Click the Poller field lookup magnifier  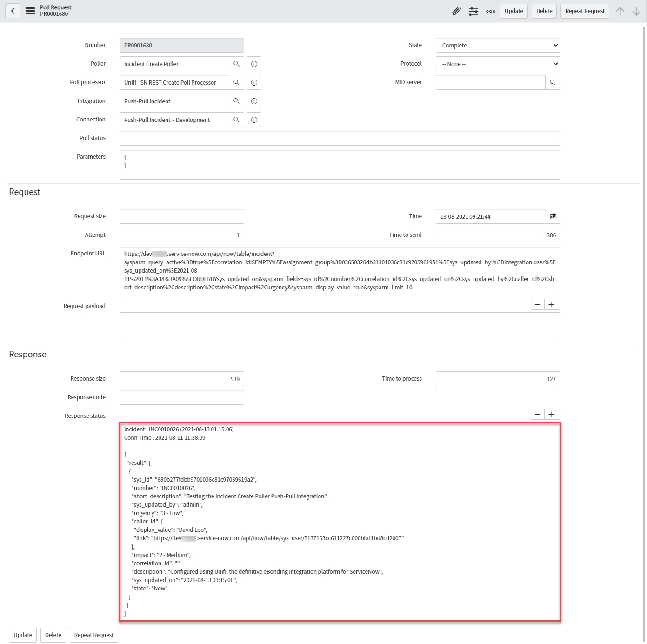tap(236, 64)
